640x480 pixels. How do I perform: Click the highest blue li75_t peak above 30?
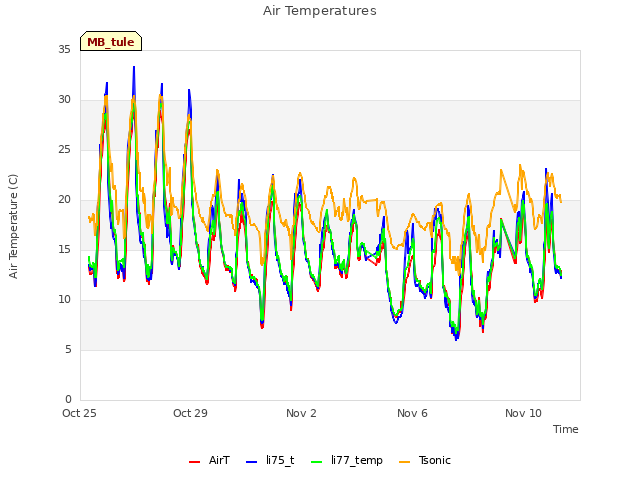point(134,67)
